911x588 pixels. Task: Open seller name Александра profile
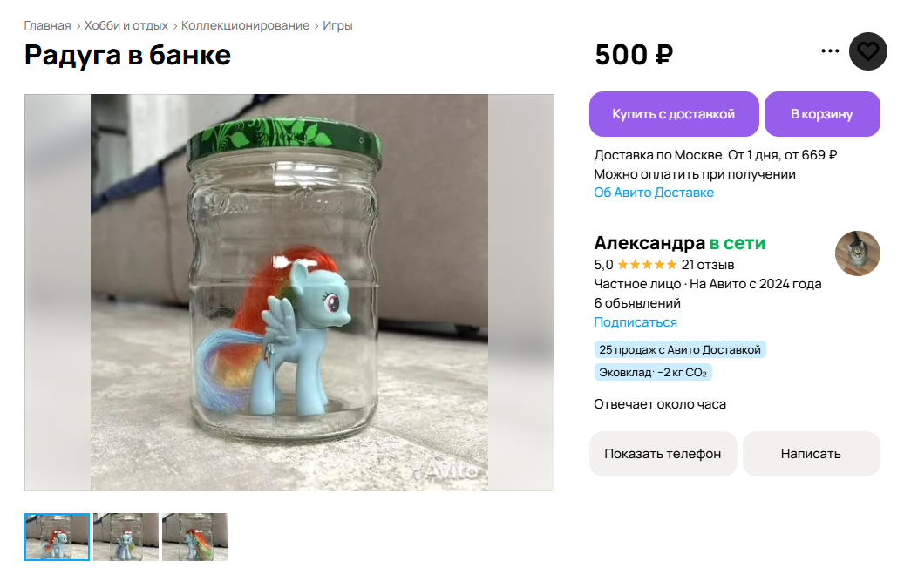pyautogui.click(x=649, y=243)
